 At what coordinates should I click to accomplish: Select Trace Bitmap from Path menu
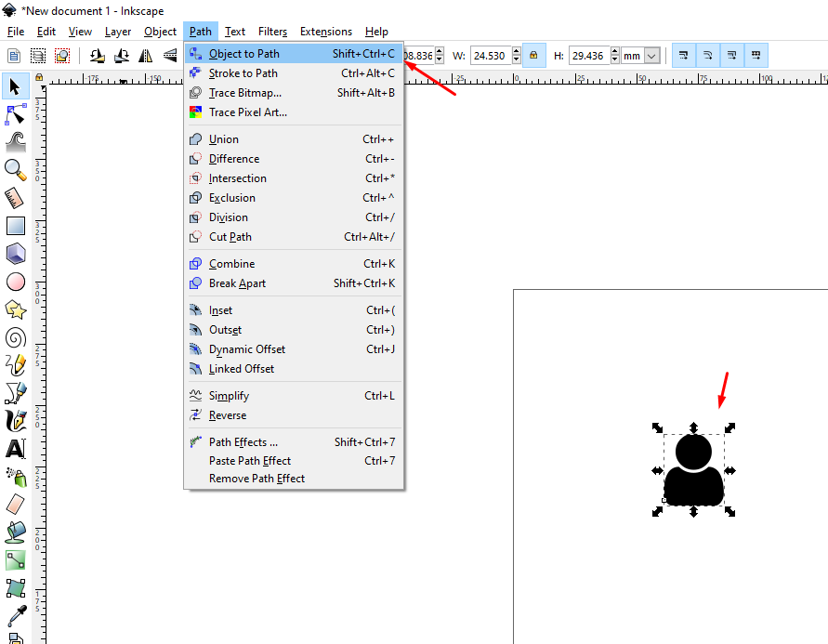(244, 93)
